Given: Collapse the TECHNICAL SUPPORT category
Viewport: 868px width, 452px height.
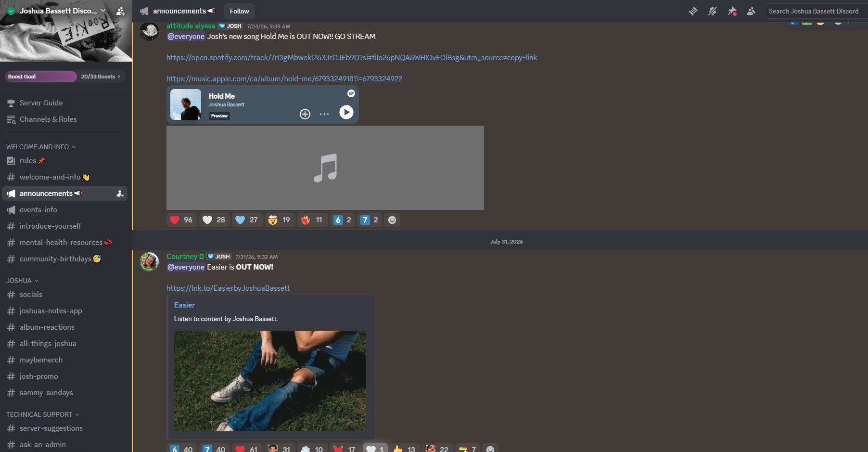Looking at the screenshot, I should coord(42,414).
